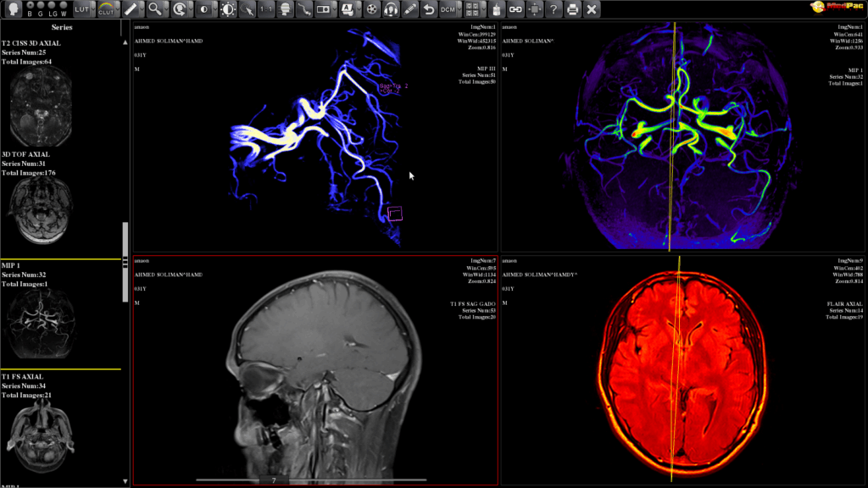Click the 'T1 FS SAG GADO' viewport label
Image resolution: width=868 pixels, height=488 pixels.
473,304
